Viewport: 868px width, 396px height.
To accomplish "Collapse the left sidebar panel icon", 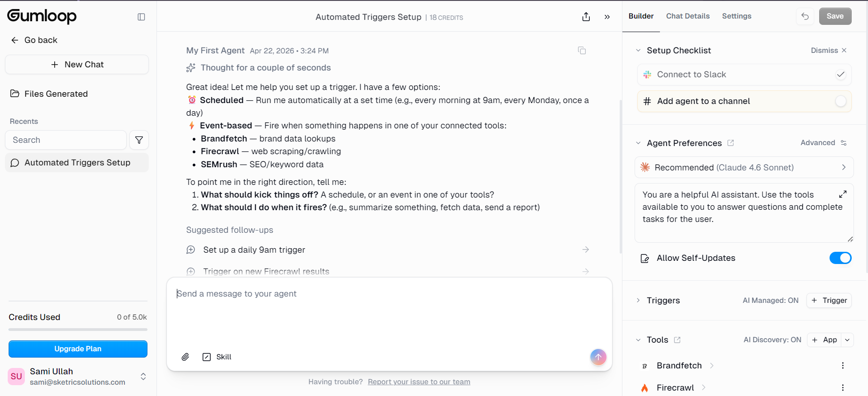I will (x=141, y=17).
